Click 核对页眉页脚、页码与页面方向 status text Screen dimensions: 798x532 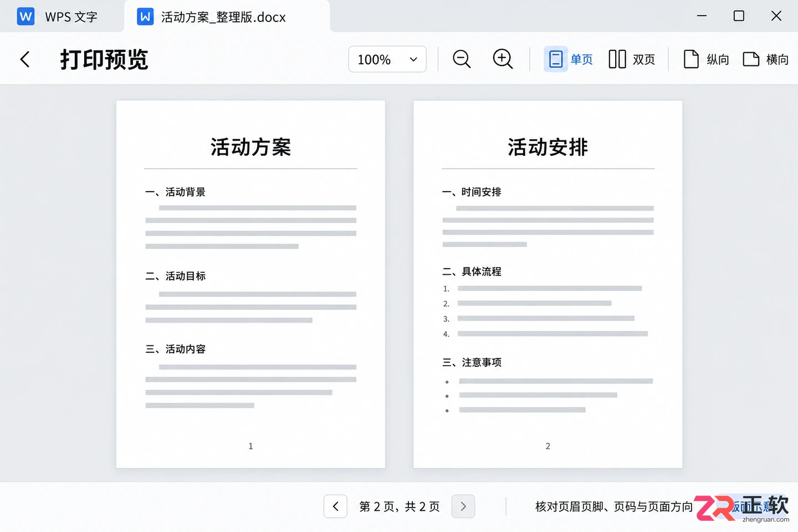614,507
